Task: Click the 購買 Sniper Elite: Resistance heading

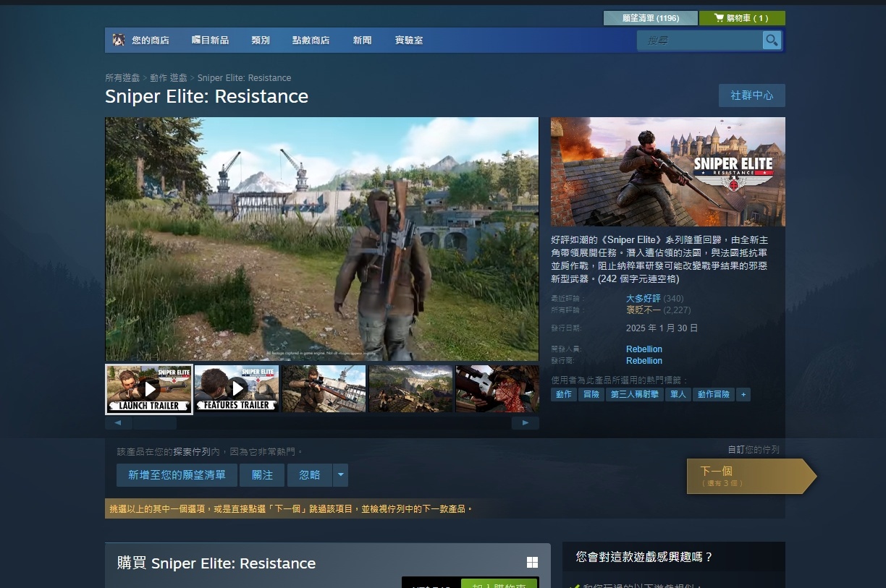Action: pyautogui.click(x=216, y=563)
